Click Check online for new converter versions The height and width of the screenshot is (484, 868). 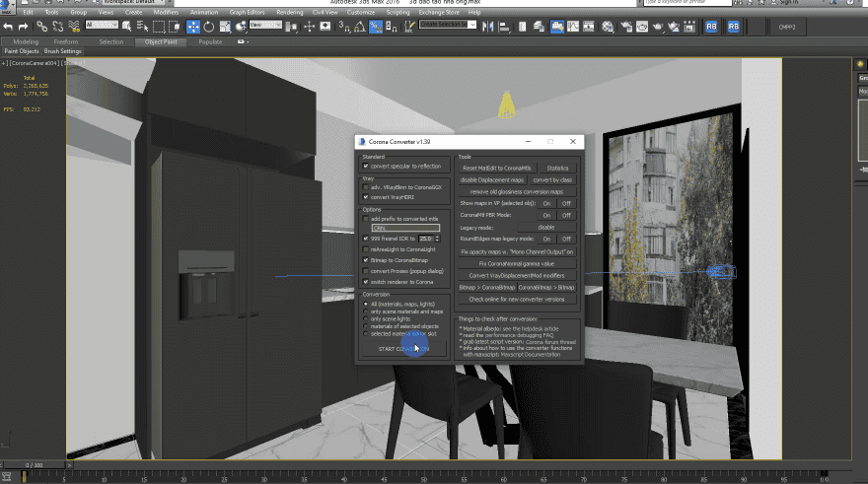pyautogui.click(x=517, y=300)
